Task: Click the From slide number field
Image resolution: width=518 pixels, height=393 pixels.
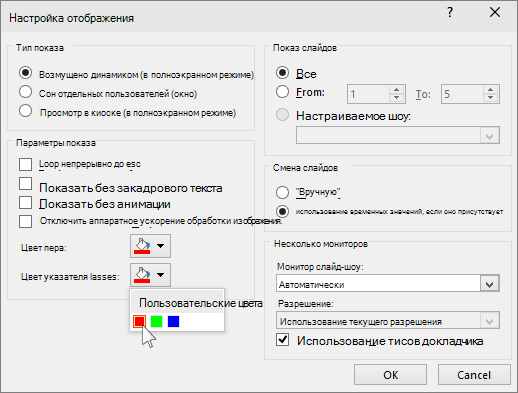Action: [x=368, y=94]
